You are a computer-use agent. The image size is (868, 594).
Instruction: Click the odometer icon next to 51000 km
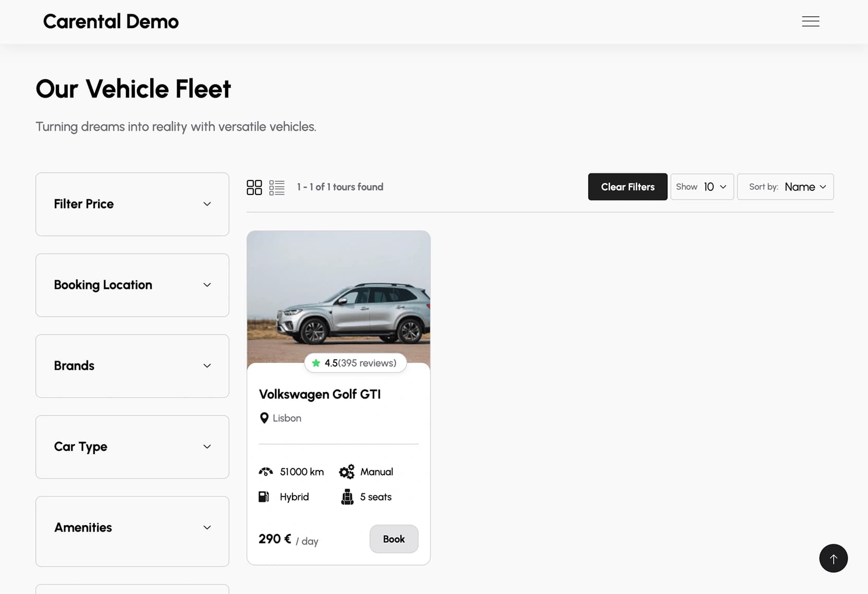click(266, 471)
